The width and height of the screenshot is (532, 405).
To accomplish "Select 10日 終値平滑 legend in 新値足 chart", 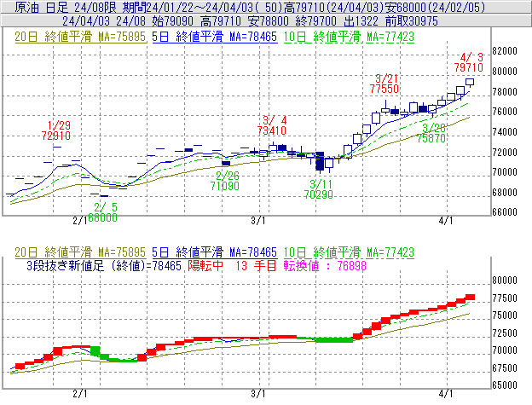I will tap(349, 252).
